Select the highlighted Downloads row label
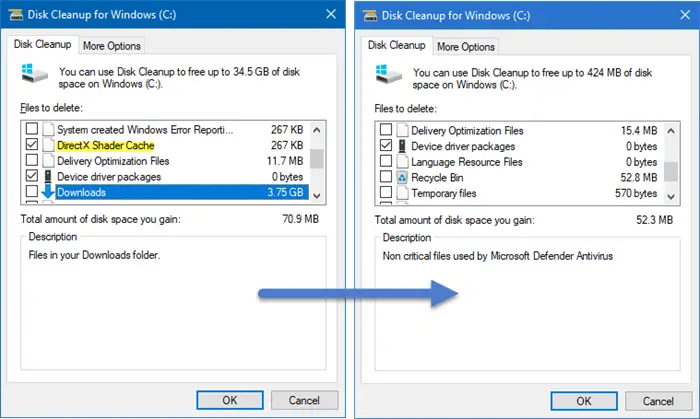The height and width of the screenshot is (419, 700). [x=81, y=192]
